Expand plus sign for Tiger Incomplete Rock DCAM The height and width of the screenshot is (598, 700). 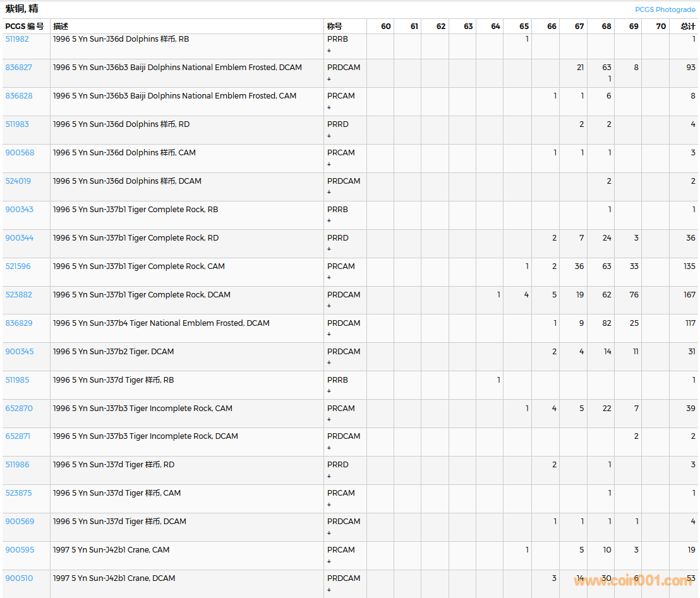click(329, 448)
